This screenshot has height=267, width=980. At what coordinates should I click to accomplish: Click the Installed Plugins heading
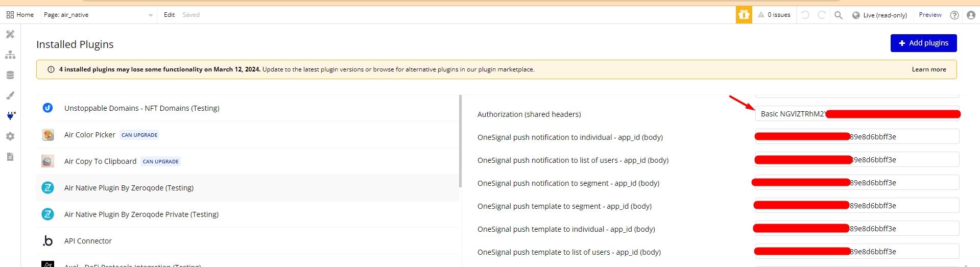pos(75,44)
